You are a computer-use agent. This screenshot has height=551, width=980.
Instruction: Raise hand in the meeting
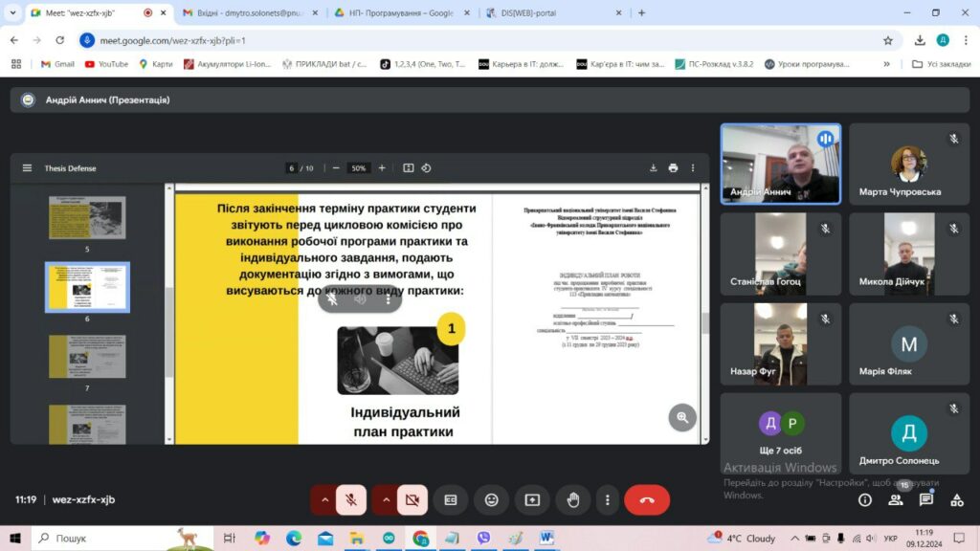[x=573, y=499]
